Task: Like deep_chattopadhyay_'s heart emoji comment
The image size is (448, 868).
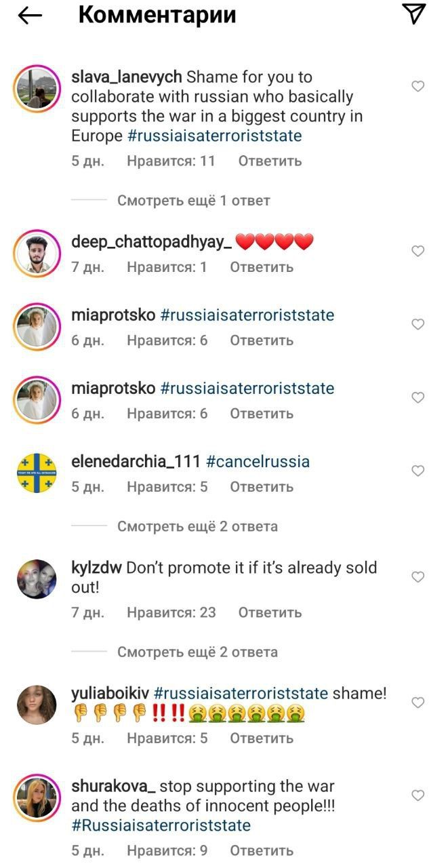Action: click(418, 251)
